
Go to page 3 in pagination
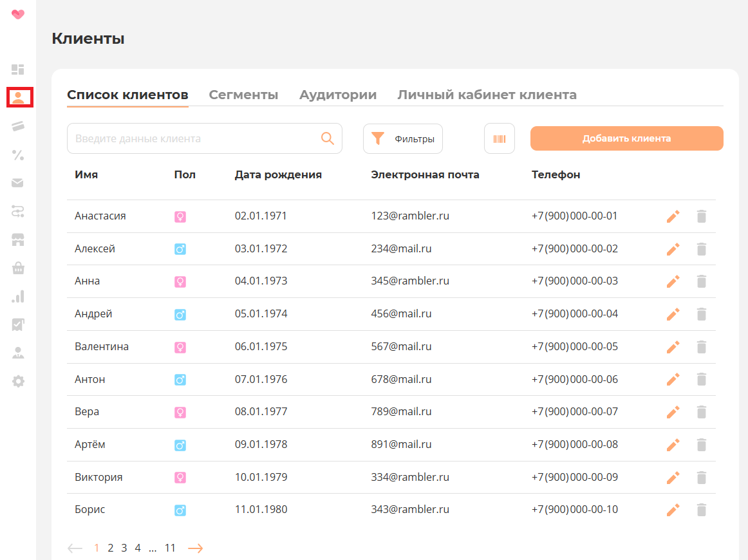[x=124, y=548]
